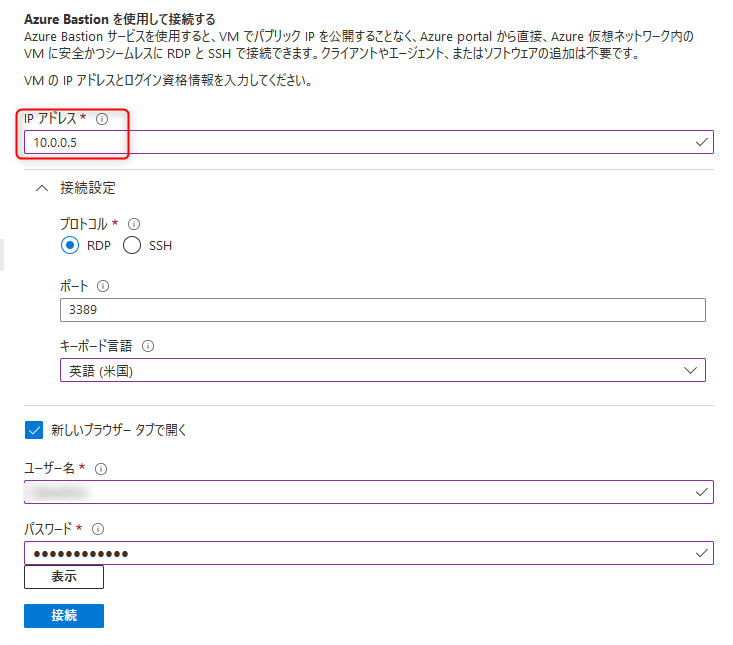Viewport: 733px width, 645px height.
Task: Collapse the 接続設定 section chevron
Action: click(x=42, y=188)
